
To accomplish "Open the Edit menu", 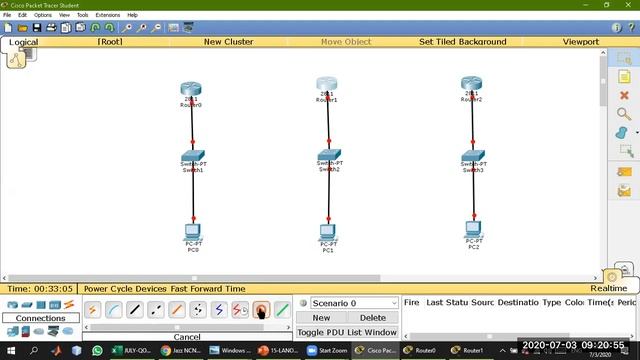I will click(x=22, y=15).
